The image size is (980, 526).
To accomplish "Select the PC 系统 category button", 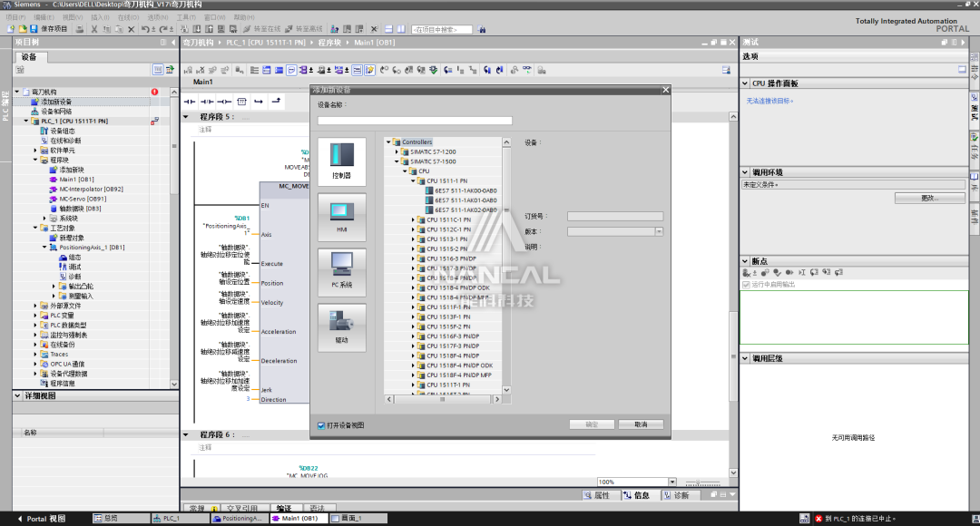I will pos(341,272).
